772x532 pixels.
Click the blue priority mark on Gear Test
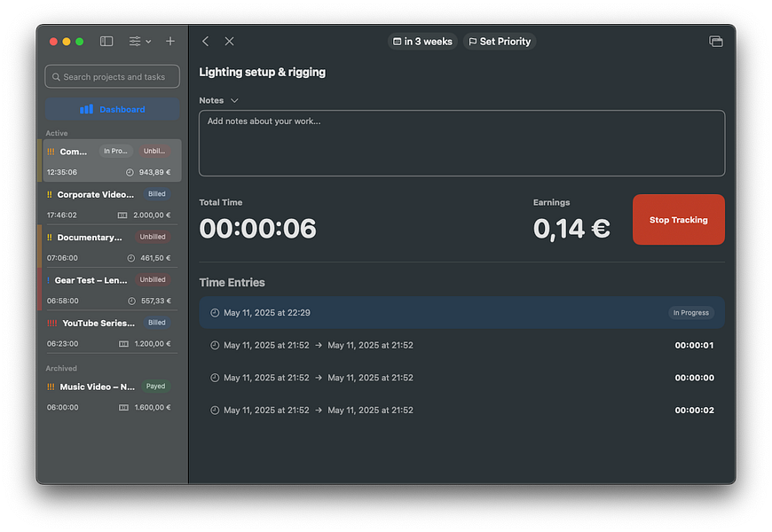[x=48, y=280]
